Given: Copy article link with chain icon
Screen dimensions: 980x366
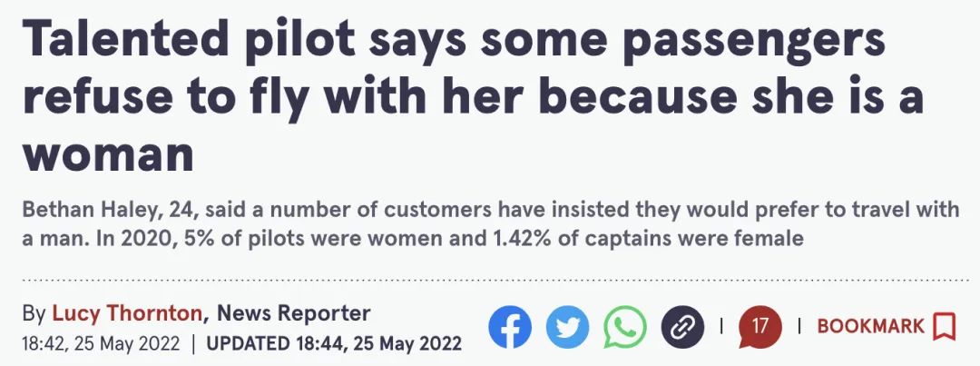Looking at the screenshot, I should click(683, 327).
